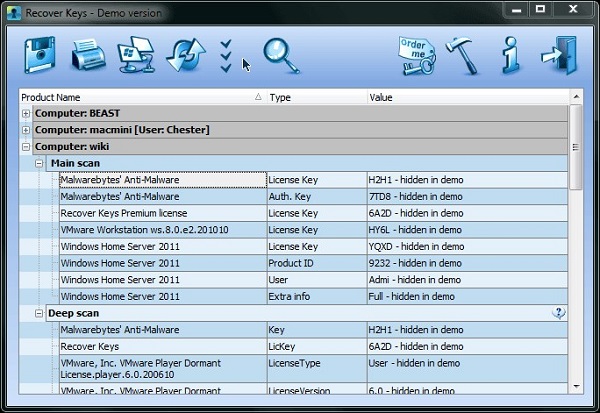Screen dimensions: 600x413
Task: Click the Exit door icon
Action: click(x=559, y=56)
